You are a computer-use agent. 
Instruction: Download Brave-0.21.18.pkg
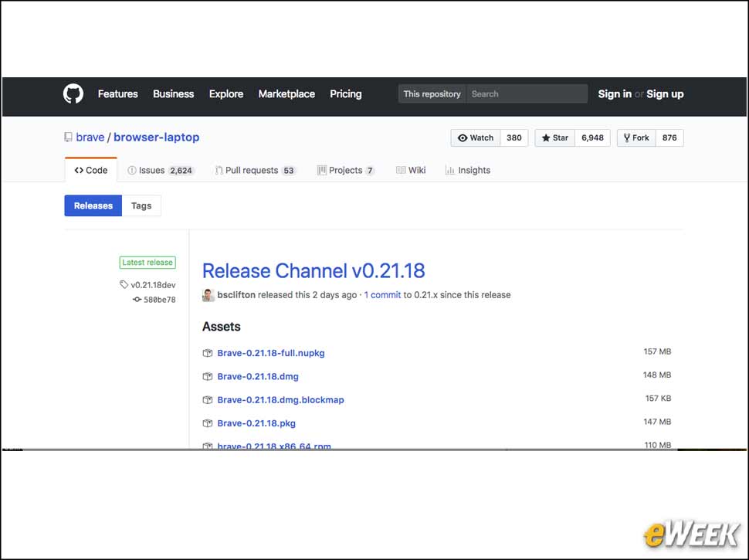pyautogui.click(x=256, y=423)
